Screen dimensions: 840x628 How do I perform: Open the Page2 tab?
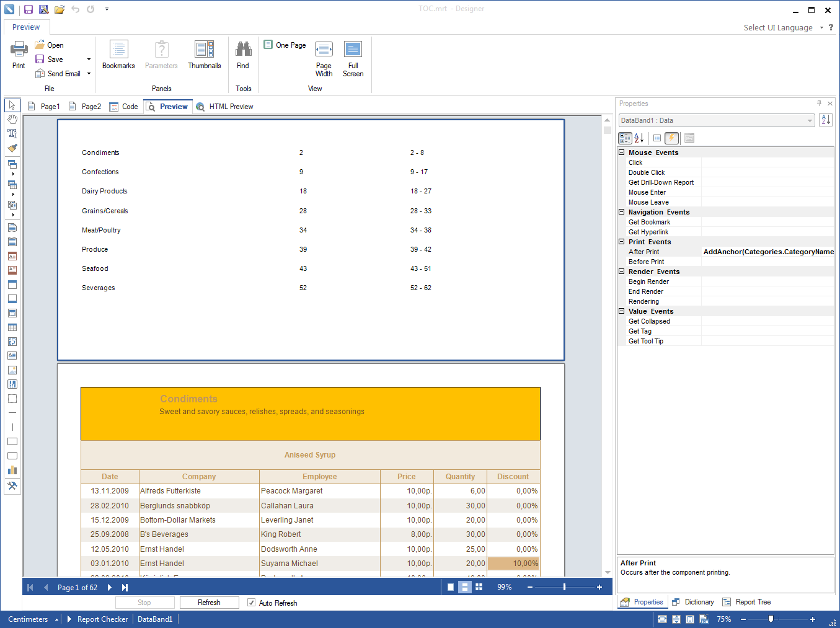point(84,107)
